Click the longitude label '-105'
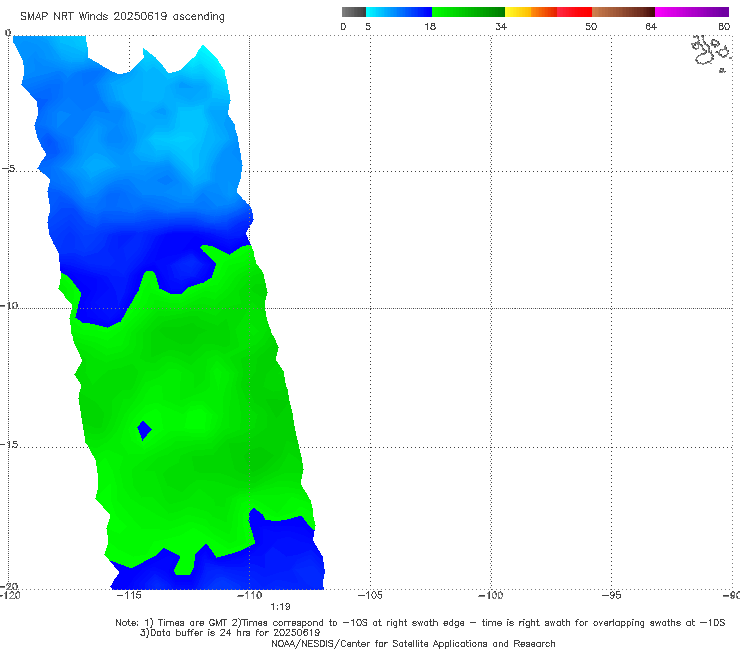The height and width of the screenshot is (650, 740). 370,595
